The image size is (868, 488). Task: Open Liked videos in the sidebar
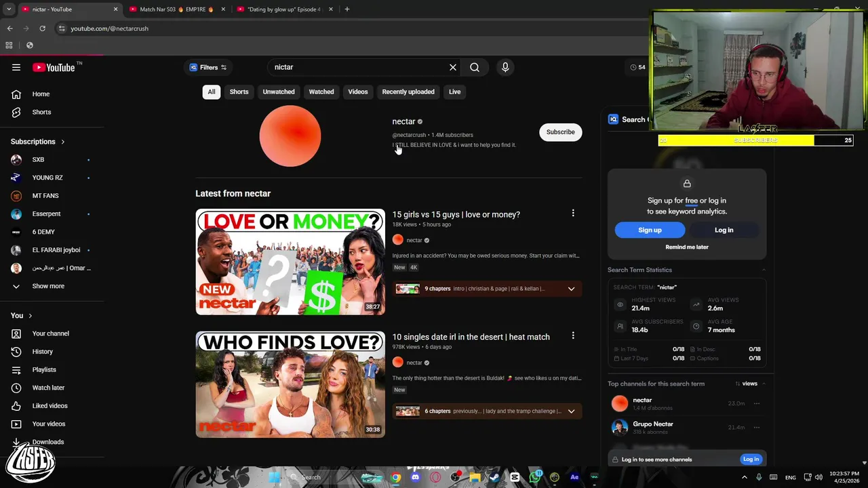tap(50, 406)
